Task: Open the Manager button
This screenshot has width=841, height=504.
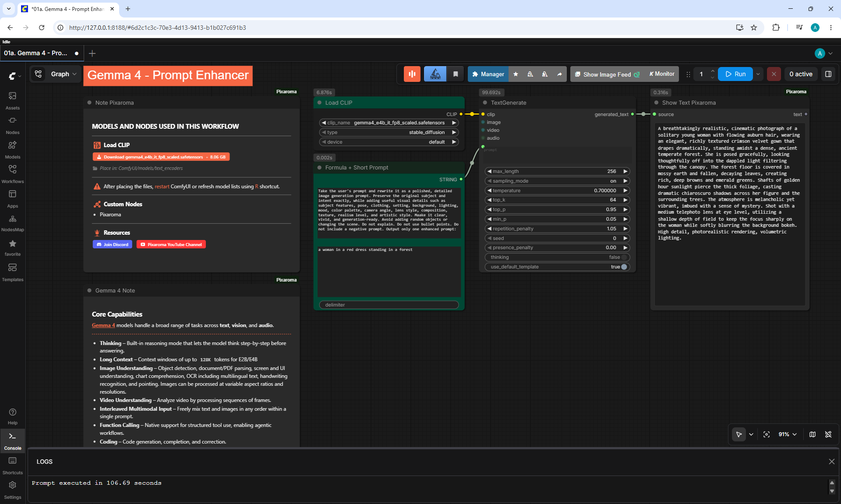Action: [488, 74]
